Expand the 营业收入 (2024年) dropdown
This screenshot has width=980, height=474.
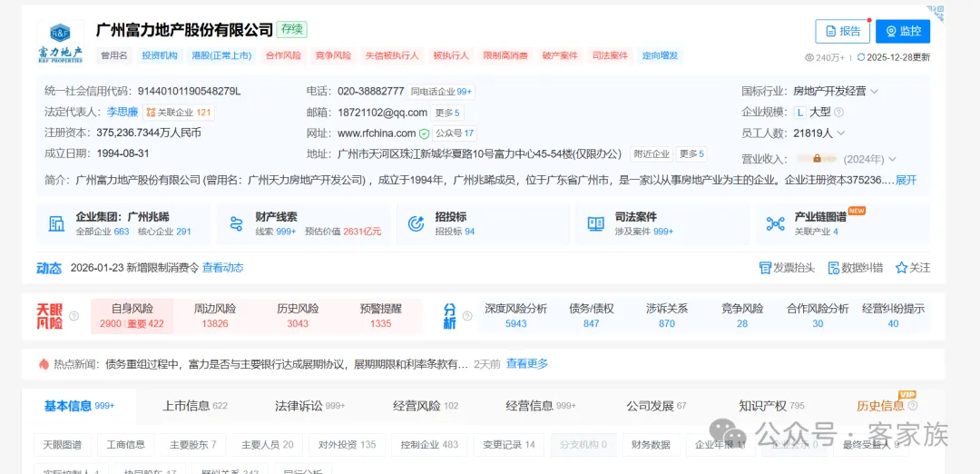893,160
